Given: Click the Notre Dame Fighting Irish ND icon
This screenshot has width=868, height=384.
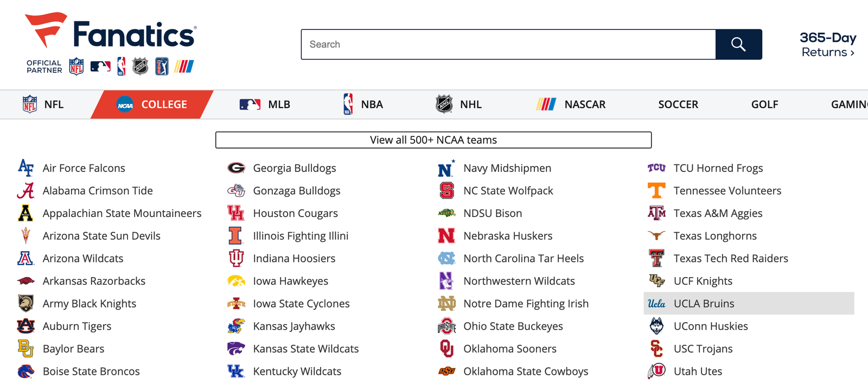Looking at the screenshot, I should 446,304.
